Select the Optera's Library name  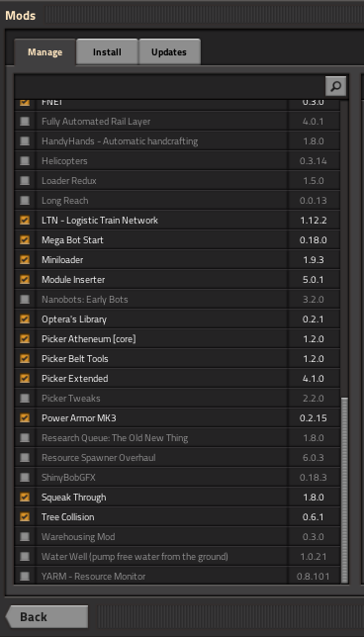coord(74,318)
